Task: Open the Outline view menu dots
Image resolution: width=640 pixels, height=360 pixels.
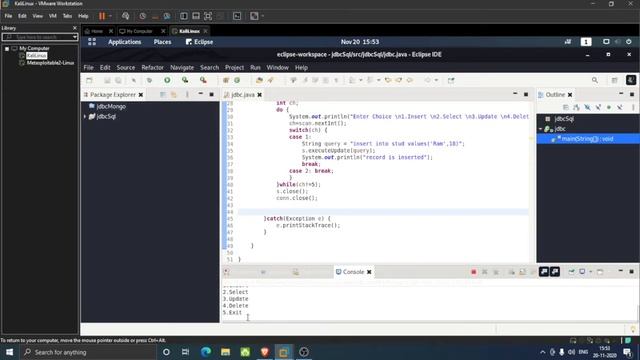Action: (633, 107)
